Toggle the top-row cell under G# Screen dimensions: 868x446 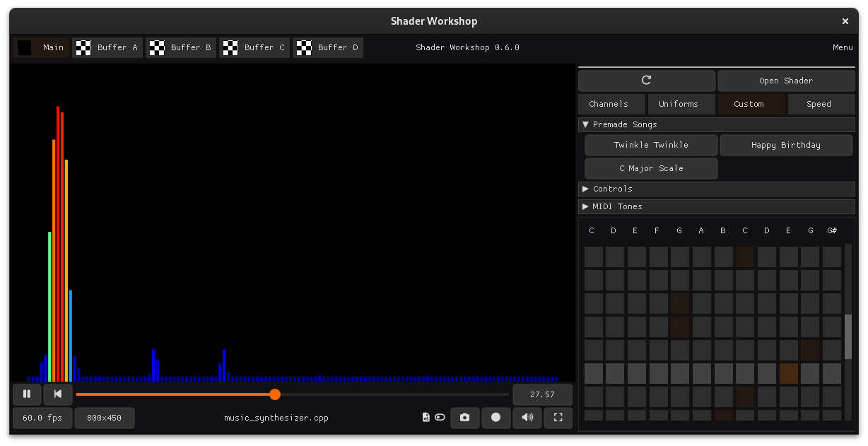[832, 257]
